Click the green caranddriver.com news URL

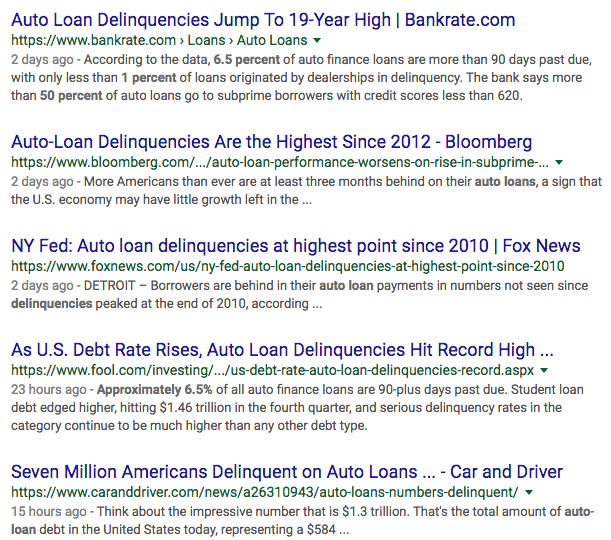(x=264, y=492)
